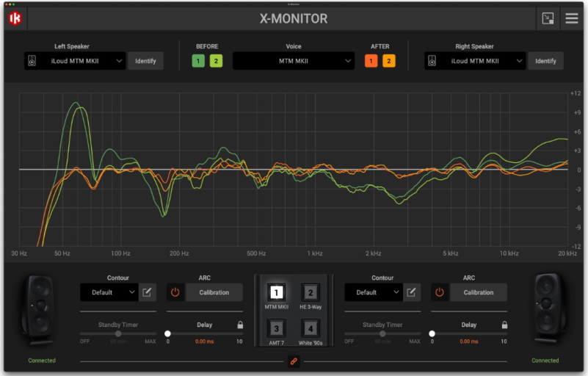Select voice preset 2 HE 3-Way
The height and width of the screenshot is (376, 588).
coord(311,292)
